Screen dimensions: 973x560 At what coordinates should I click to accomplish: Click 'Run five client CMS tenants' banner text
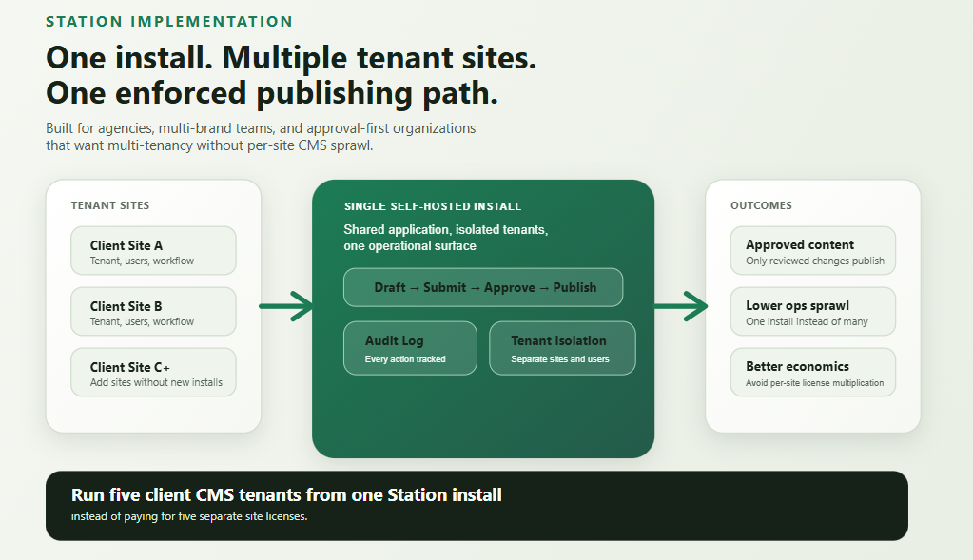(x=286, y=495)
